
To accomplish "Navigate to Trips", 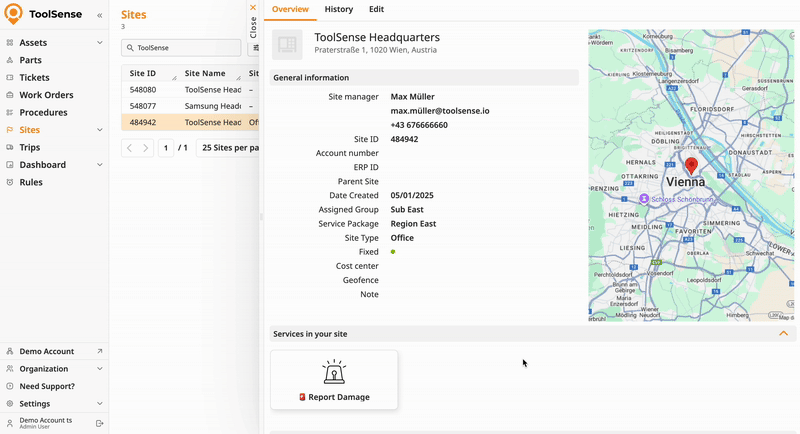I will coord(30,147).
